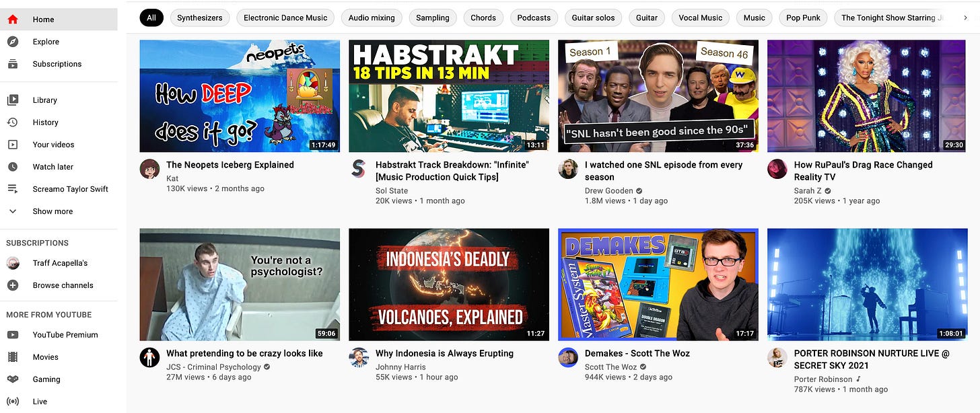Open the SNL every season thumbnail

[x=658, y=96]
